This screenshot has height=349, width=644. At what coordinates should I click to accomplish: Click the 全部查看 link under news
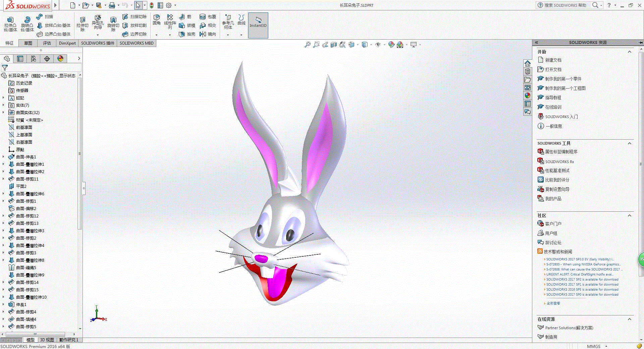(x=553, y=303)
